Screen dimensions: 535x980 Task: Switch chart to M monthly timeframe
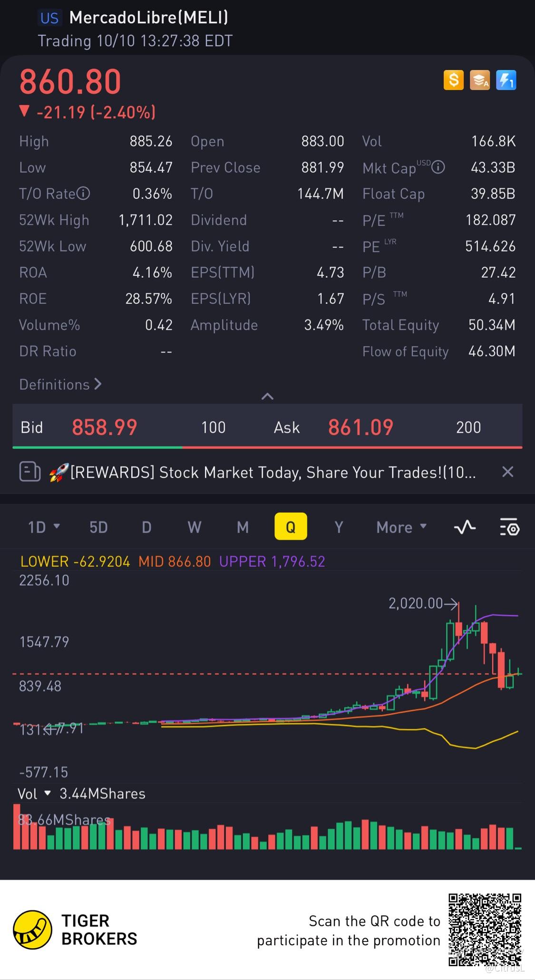coord(243,527)
